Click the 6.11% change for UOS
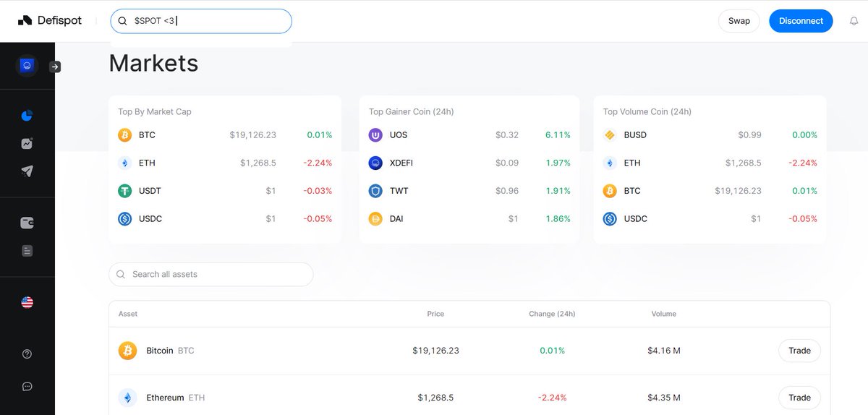This screenshot has height=415, width=868. pos(558,135)
